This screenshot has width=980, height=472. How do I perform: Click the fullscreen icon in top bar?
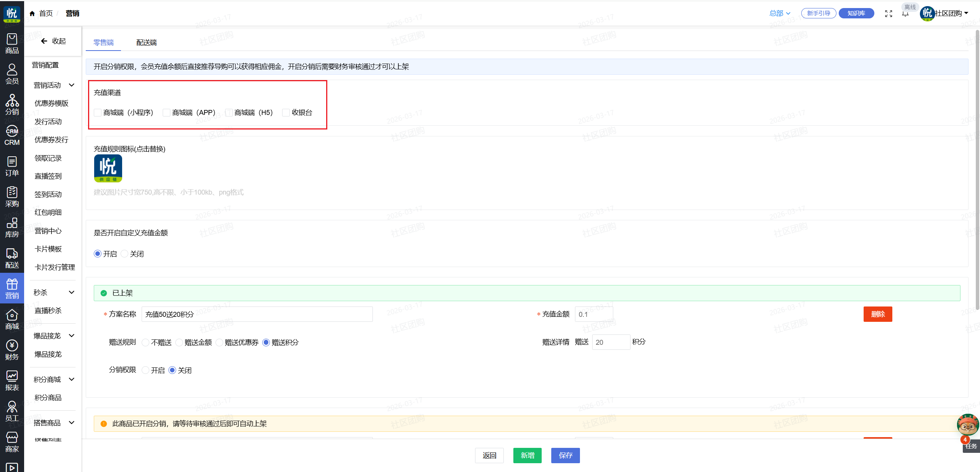[889, 14]
